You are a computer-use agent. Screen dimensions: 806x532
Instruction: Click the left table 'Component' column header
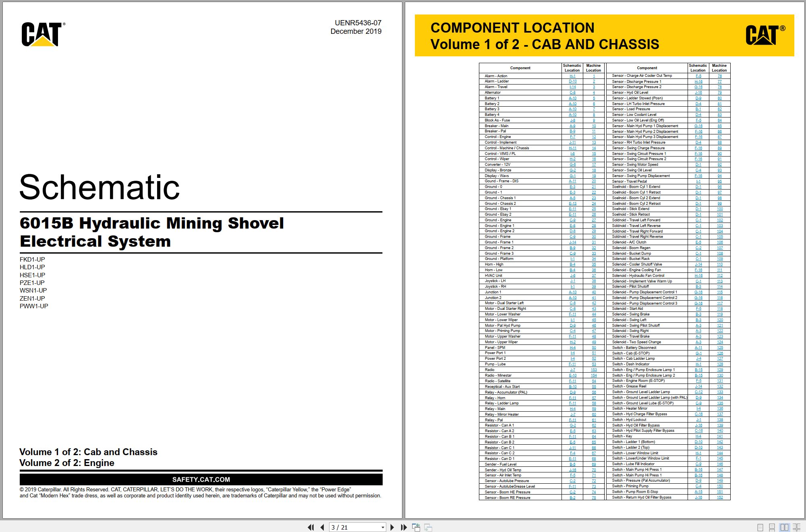point(520,68)
